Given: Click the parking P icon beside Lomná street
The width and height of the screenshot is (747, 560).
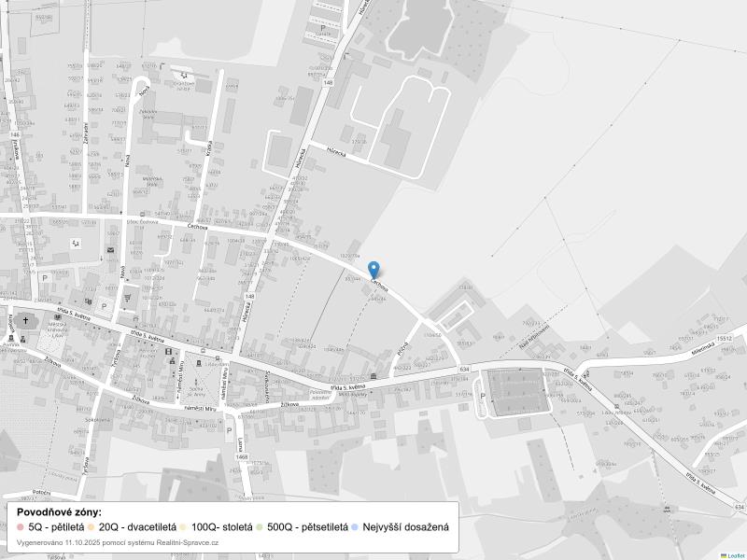Looking at the screenshot, I should point(229,430).
